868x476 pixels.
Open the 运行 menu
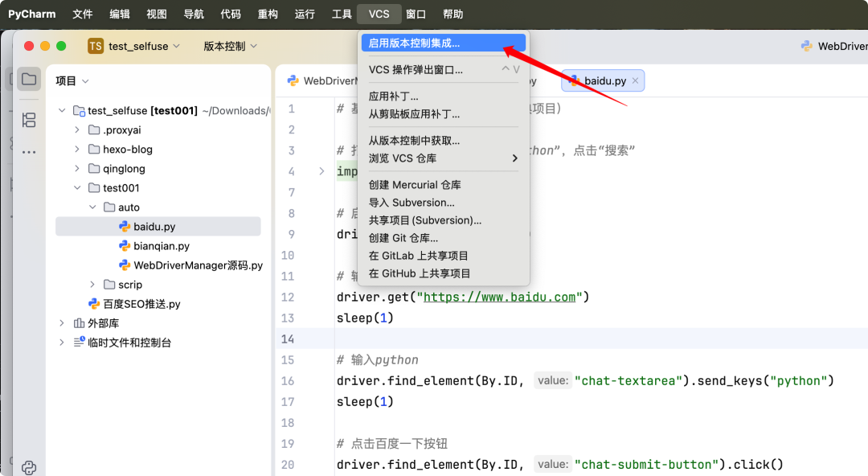pos(305,14)
